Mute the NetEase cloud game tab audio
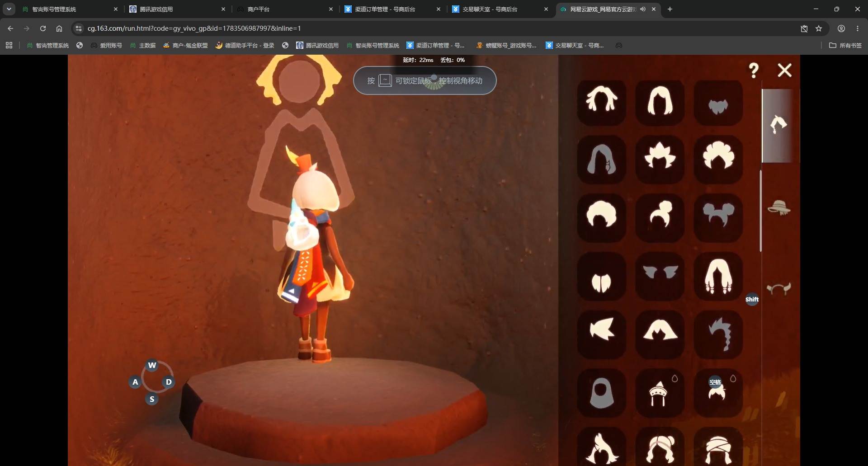Screen dimensions: 868x466 coord(643,9)
